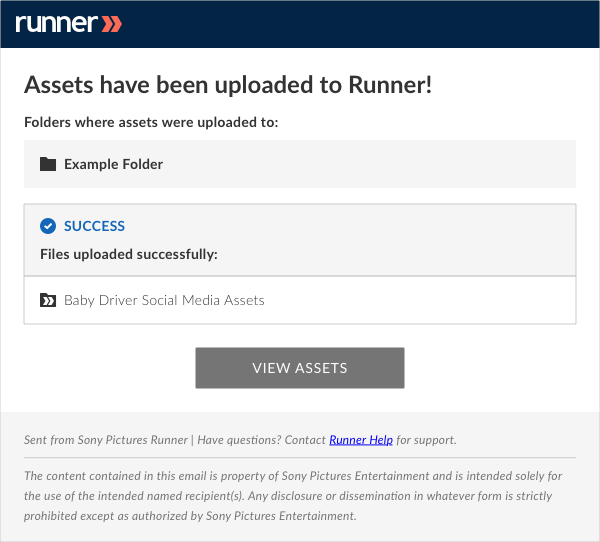Click the empty navy header bar area

click(360, 24)
